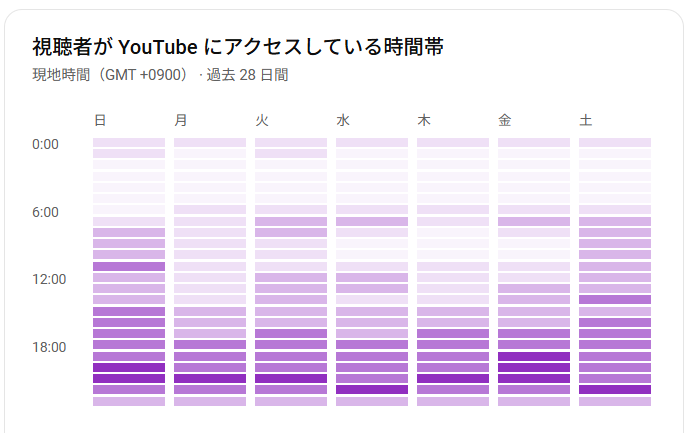Click the 0:00 time axis label
The height and width of the screenshot is (433, 694).
click(45, 144)
